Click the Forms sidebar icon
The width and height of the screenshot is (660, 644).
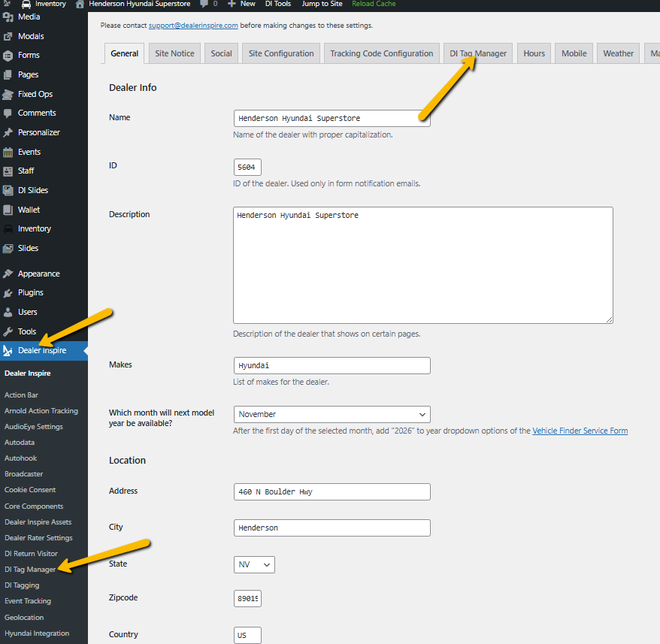8,55
